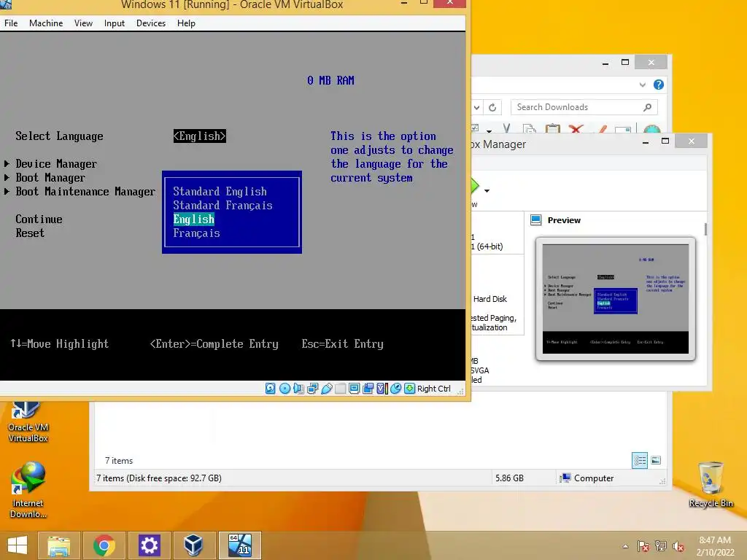Open File Explorer from the taskbar
Viewport: 747px width, 560px height.
pyautogui.click(x=58, y=545)
